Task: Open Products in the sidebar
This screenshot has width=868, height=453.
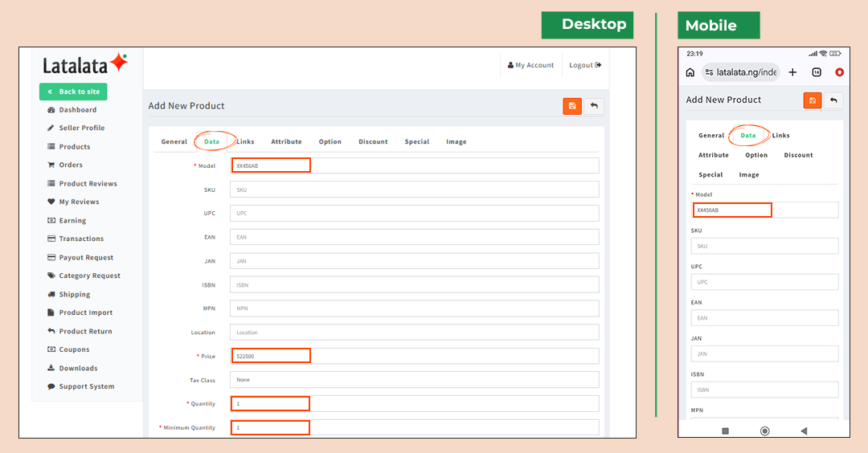Action: tap(68, 146)
